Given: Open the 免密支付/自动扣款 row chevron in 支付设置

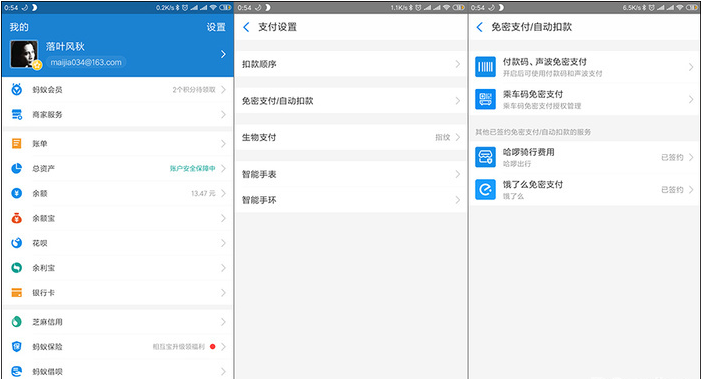Looking at the screenshot, I should pos(458,101).
